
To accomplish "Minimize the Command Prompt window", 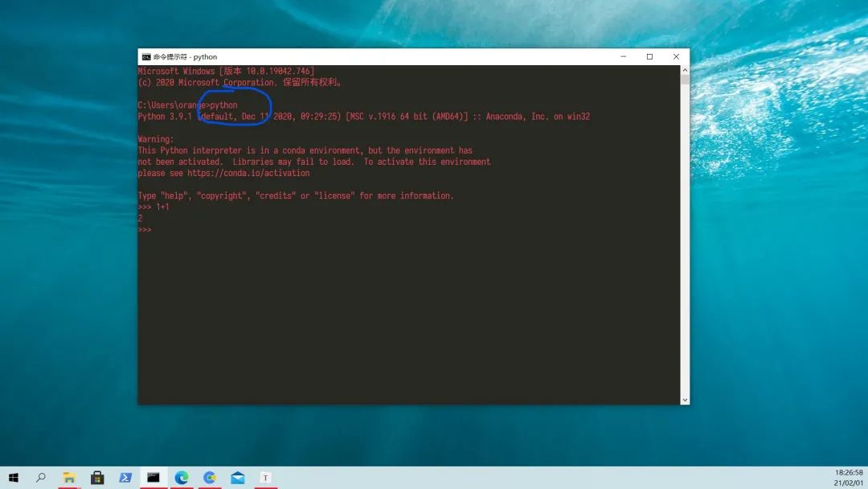I will point(624,56).
